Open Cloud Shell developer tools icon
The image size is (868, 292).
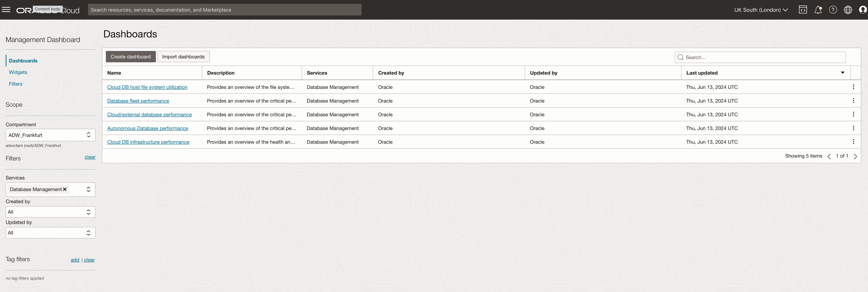click(x=803, y=10)
